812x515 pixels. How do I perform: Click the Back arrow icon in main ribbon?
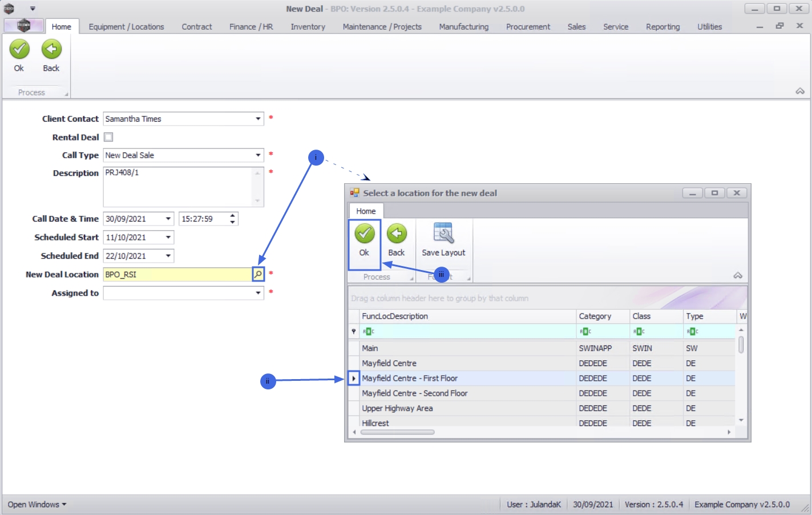(x=51, y=50)
